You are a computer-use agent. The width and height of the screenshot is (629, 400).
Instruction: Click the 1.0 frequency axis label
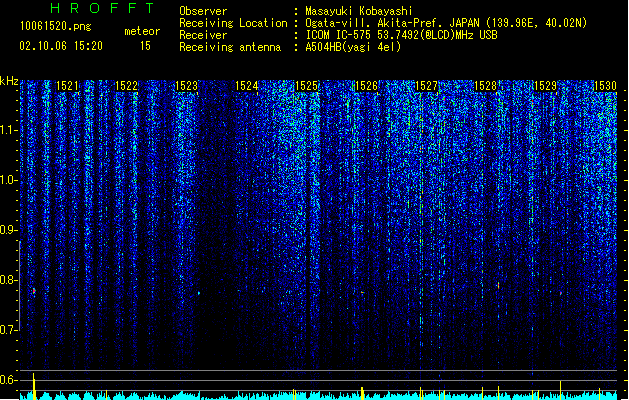[9, 180]
